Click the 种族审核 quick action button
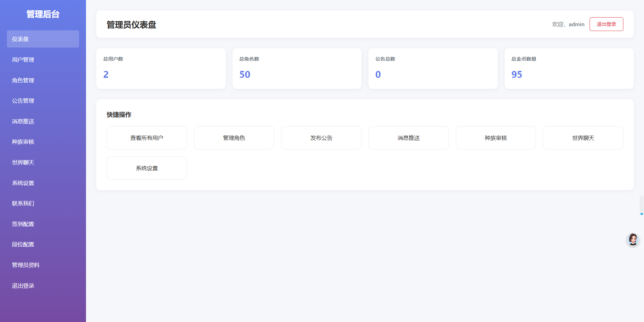Image resolution: width=644 pixels, height=322 pixels. (496, 138)
